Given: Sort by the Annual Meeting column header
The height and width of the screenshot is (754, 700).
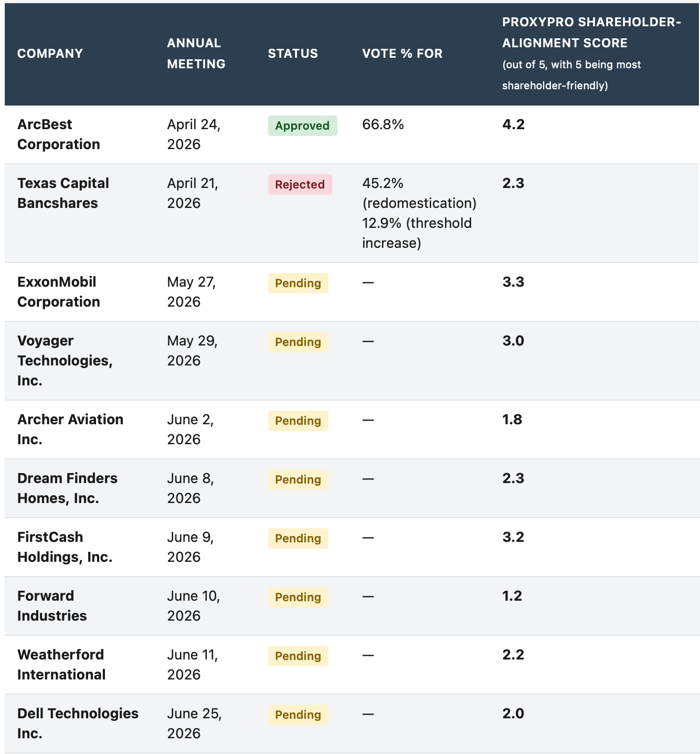Looking at the screenshot, I should pyautogui.click(x=196, y=54).
